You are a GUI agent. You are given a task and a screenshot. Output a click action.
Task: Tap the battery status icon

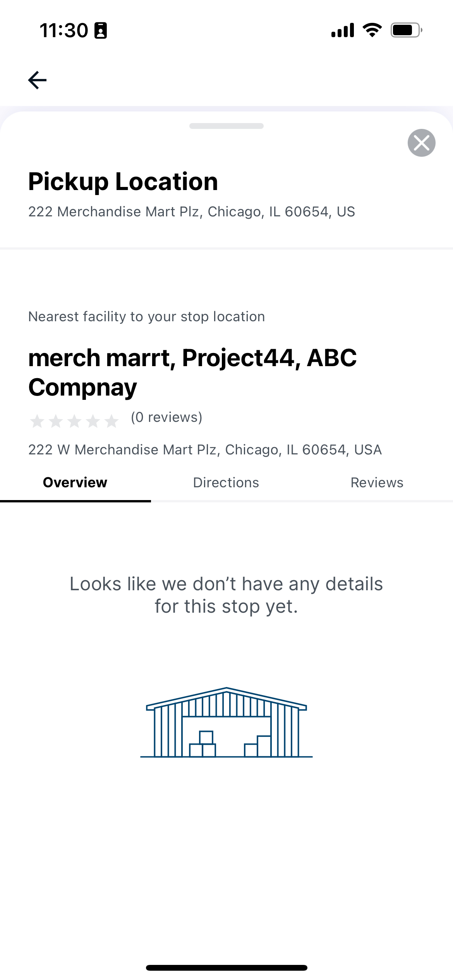(x=406, y=30)
